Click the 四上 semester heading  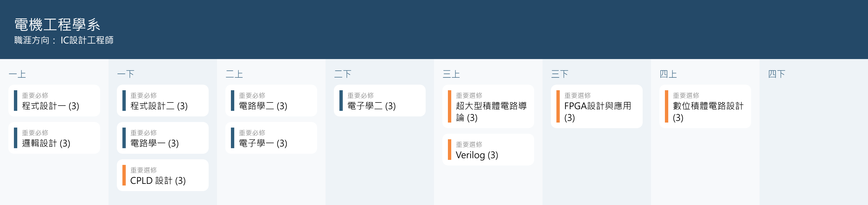pos(668,74)
